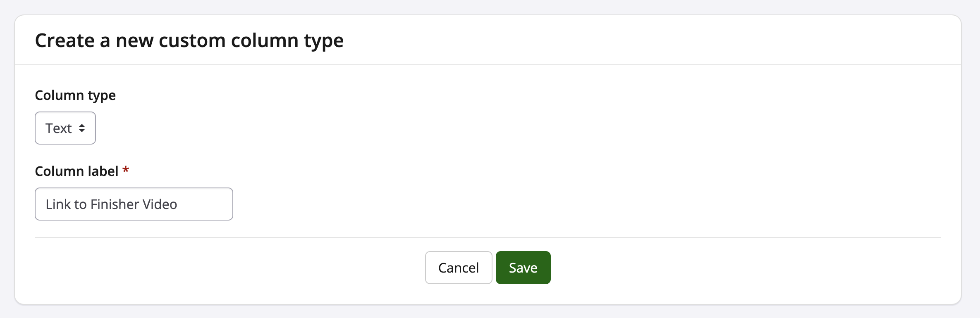
Task: Click the Column label input field
Action: (134, 204)
